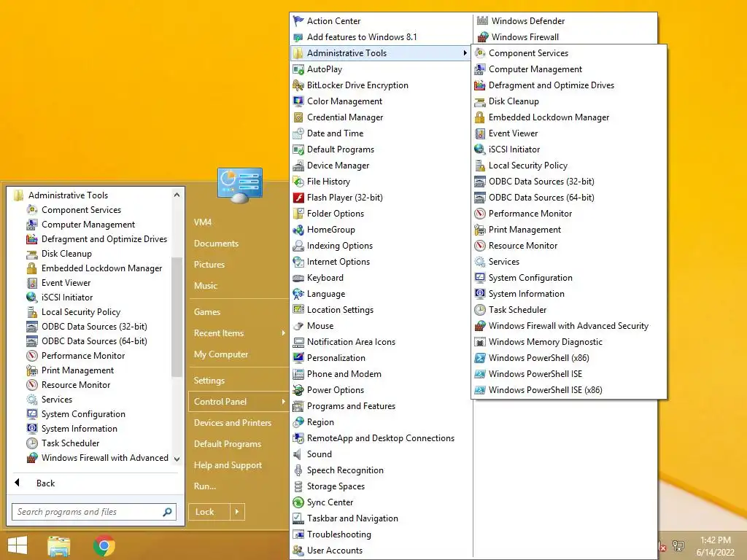Open the Lock button's arrow options
The width and height of the screenshot is (747, 560).
(237, 512)
